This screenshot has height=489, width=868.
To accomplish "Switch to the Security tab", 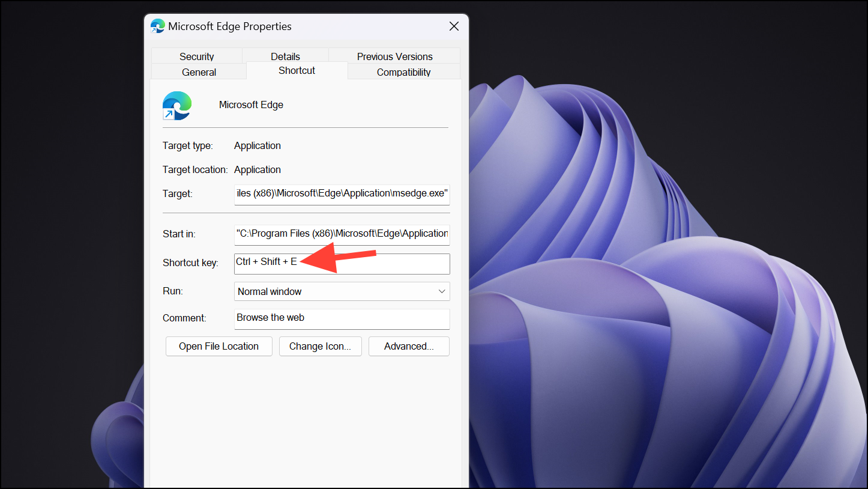I will pyautogui.click(x=197, y=56).
